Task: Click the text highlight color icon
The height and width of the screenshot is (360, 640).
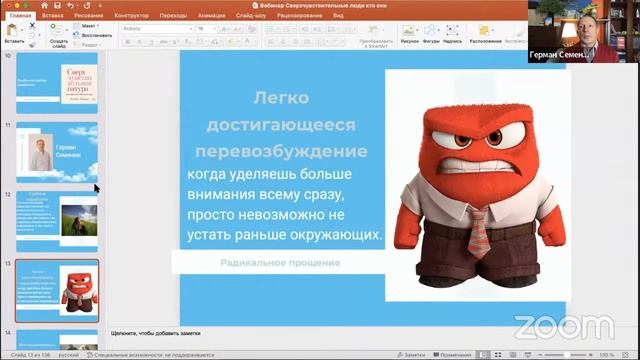Action: click(x=231, y=42)
